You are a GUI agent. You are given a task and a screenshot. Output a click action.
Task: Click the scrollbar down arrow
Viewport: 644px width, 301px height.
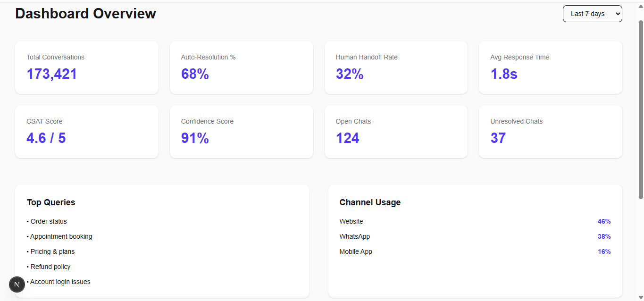click(640, 297)
